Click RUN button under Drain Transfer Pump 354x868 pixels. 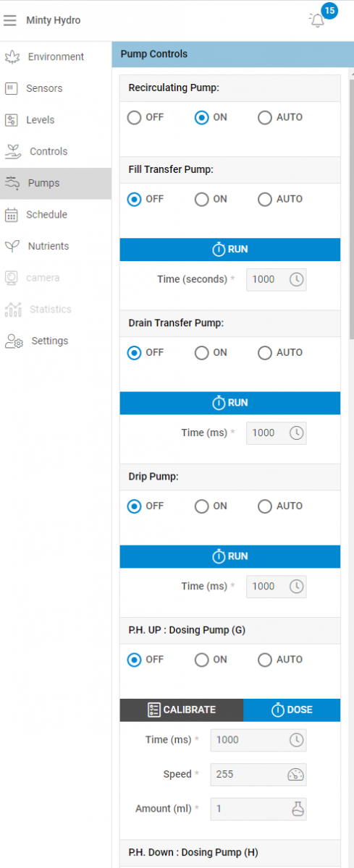[229, 403]
